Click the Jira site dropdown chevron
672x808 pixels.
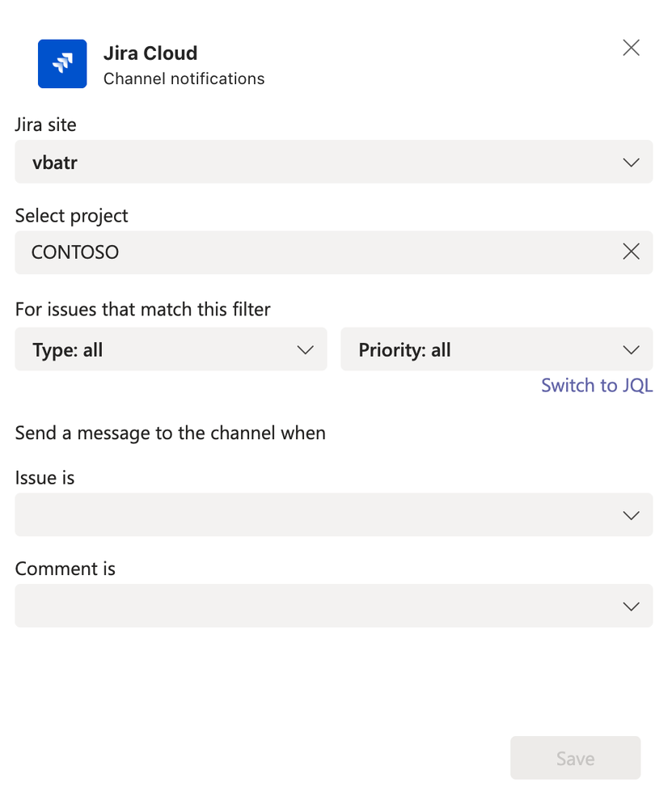point(631,162)
